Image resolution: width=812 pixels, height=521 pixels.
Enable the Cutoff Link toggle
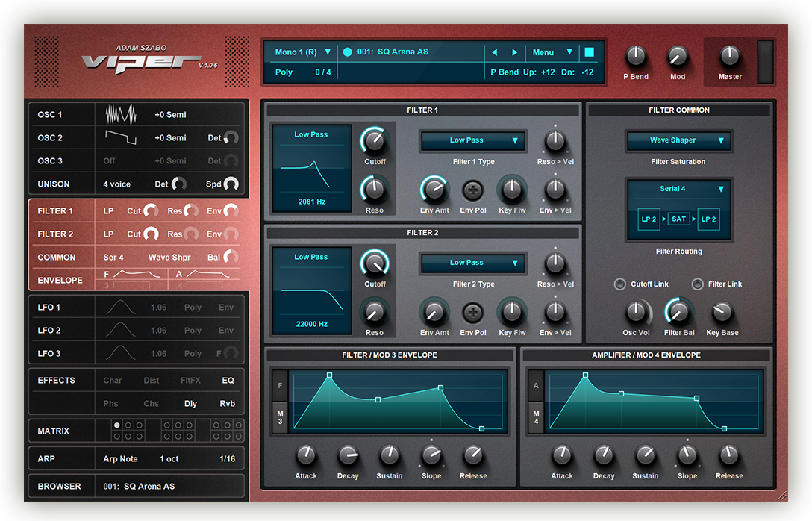619,284
